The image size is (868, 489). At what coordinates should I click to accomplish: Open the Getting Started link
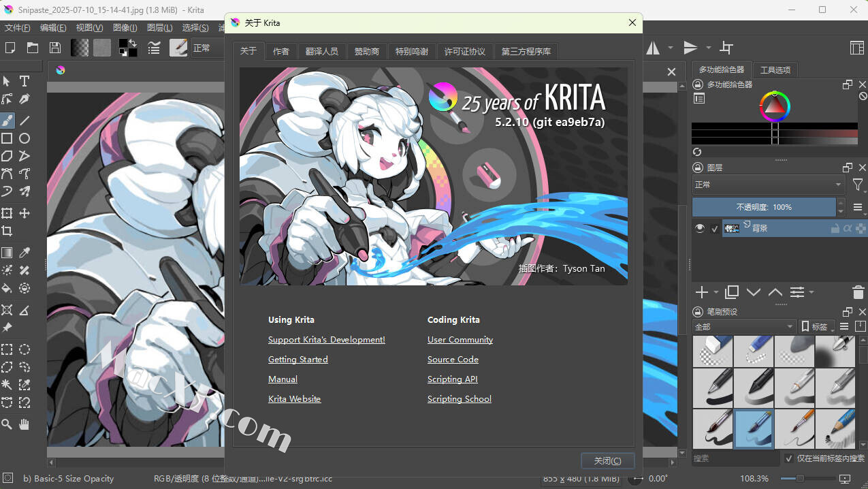[298, 360]
